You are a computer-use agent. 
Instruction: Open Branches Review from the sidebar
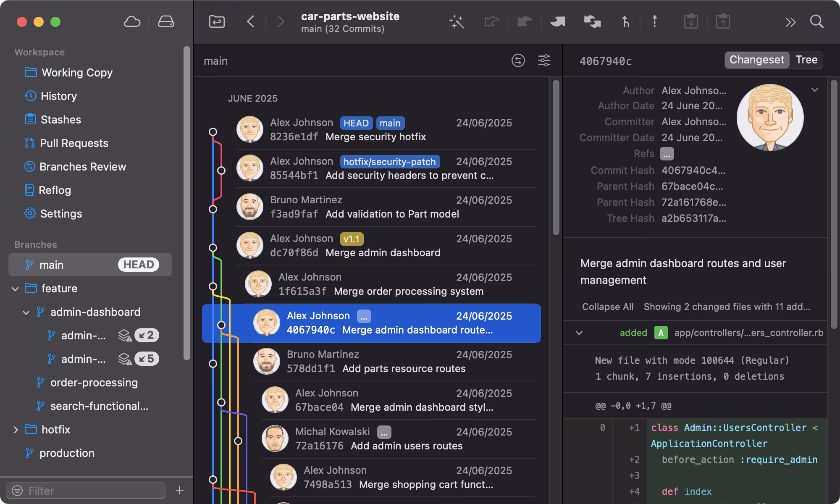pos(82,167)
